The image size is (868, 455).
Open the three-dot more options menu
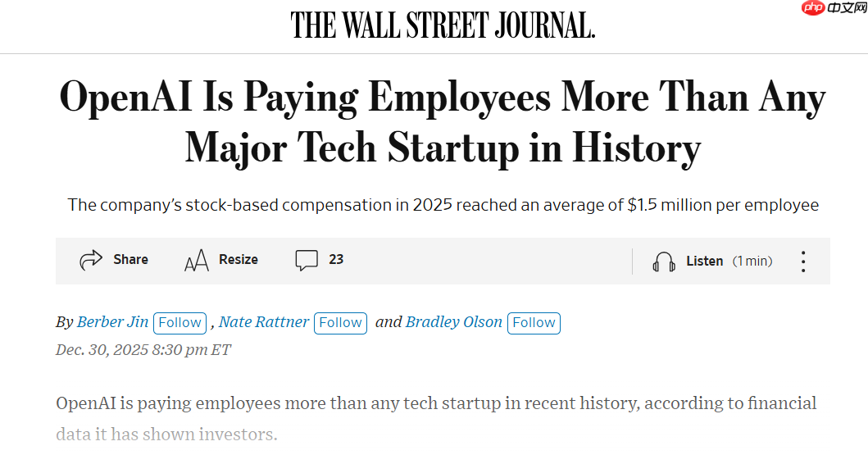pyautogui.click(x=803, y=262)
